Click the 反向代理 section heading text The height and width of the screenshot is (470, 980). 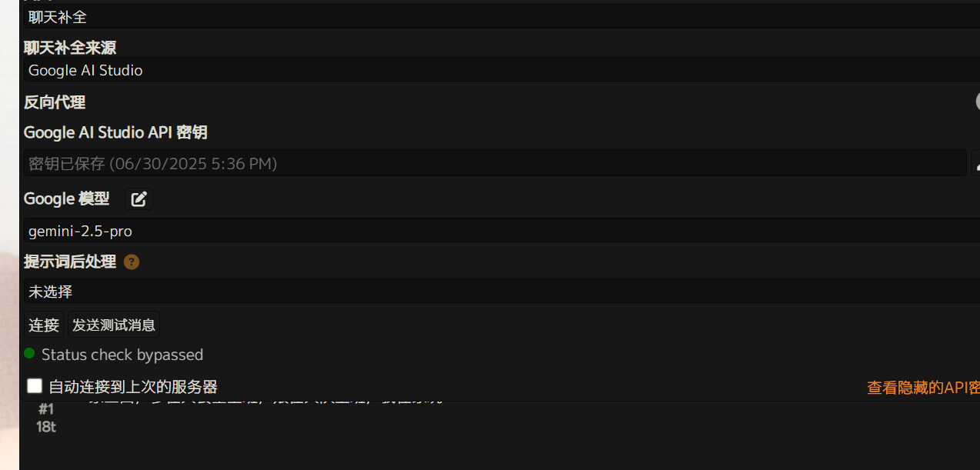coord(55,102)
